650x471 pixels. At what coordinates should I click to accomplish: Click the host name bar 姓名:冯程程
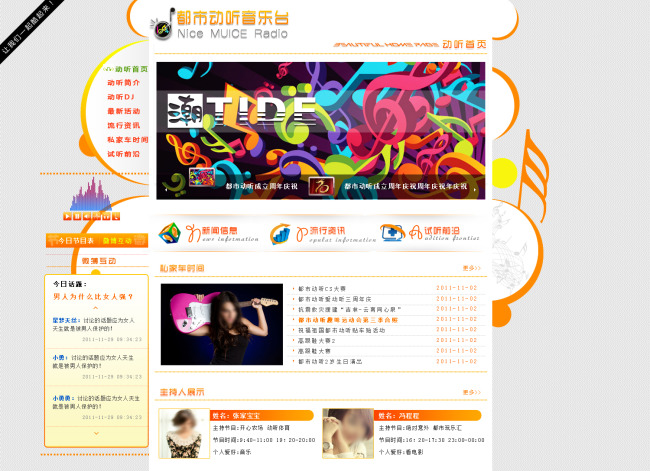(427, 415)
